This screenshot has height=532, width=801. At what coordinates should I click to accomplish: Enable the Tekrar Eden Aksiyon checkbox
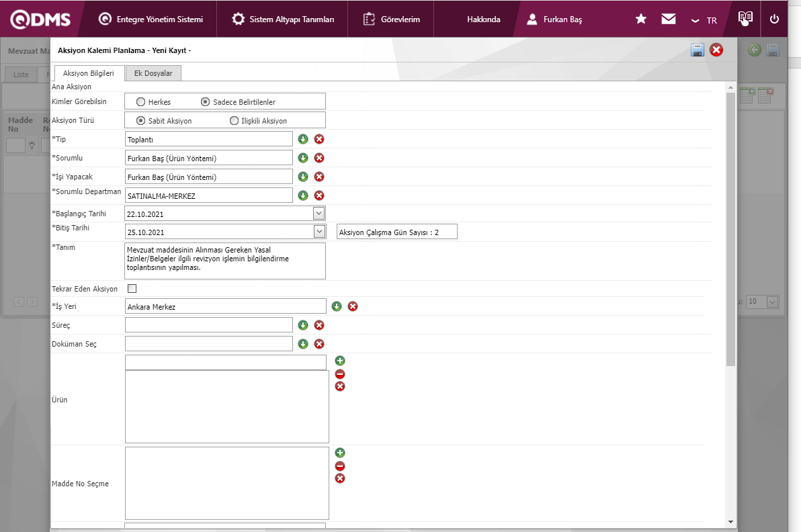(x=132, y=289)
